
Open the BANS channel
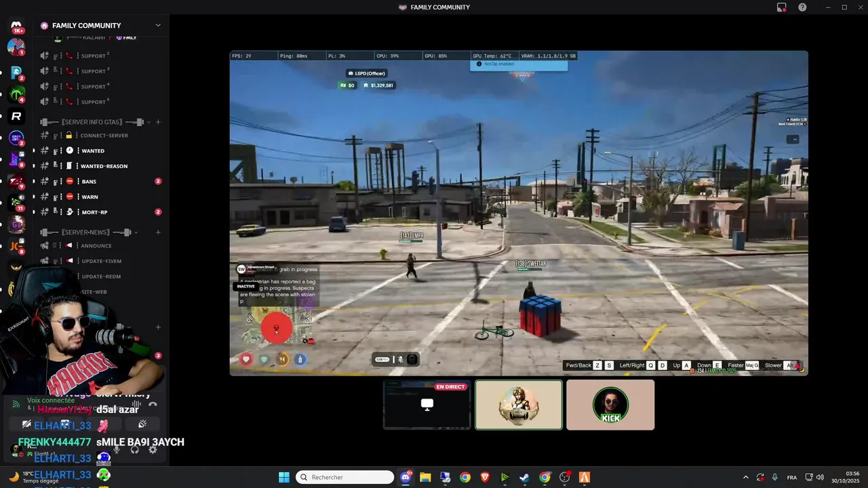coord(100,182)
